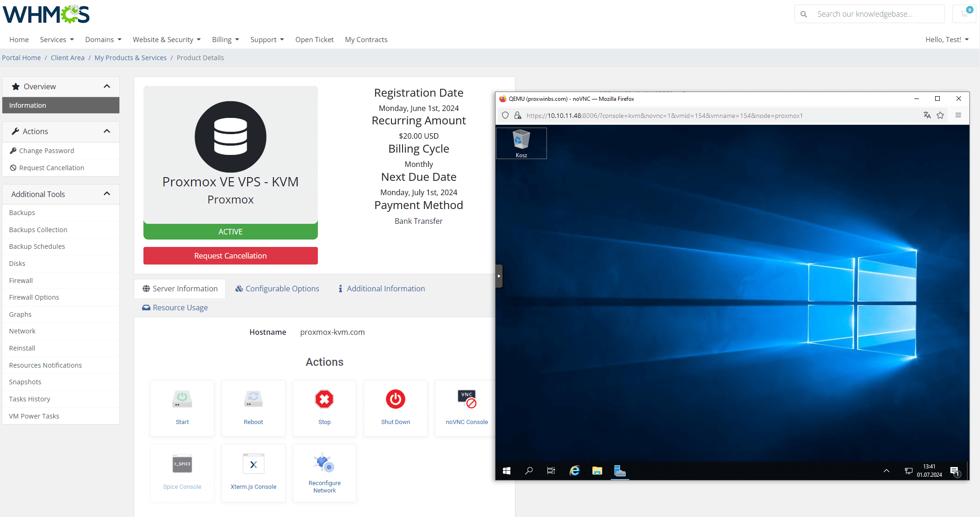Switch to the Configurable Options tab
The height and width of the screenshot is (517, 980).
pyautogui.click(x=277, y=288)
